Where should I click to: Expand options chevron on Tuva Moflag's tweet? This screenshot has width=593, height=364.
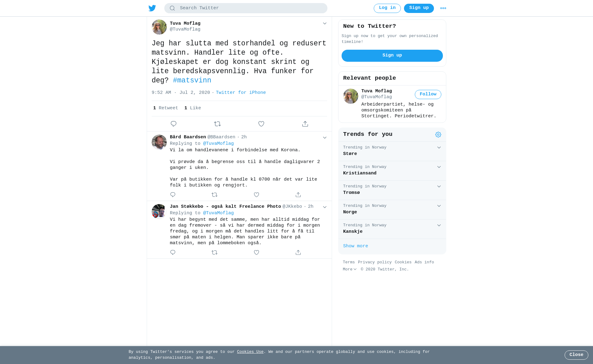pyautogui.click(x=325, y=23)
